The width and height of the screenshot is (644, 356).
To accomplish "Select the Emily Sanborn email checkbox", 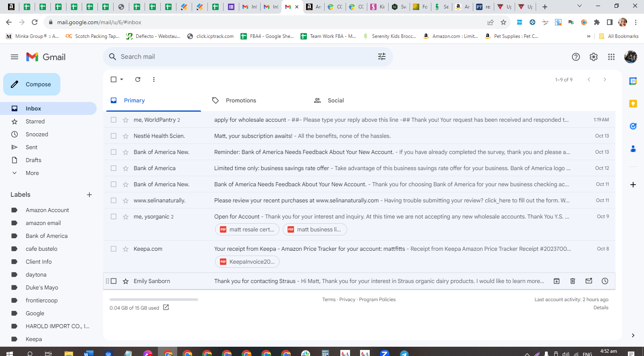I will coord(114,281).
